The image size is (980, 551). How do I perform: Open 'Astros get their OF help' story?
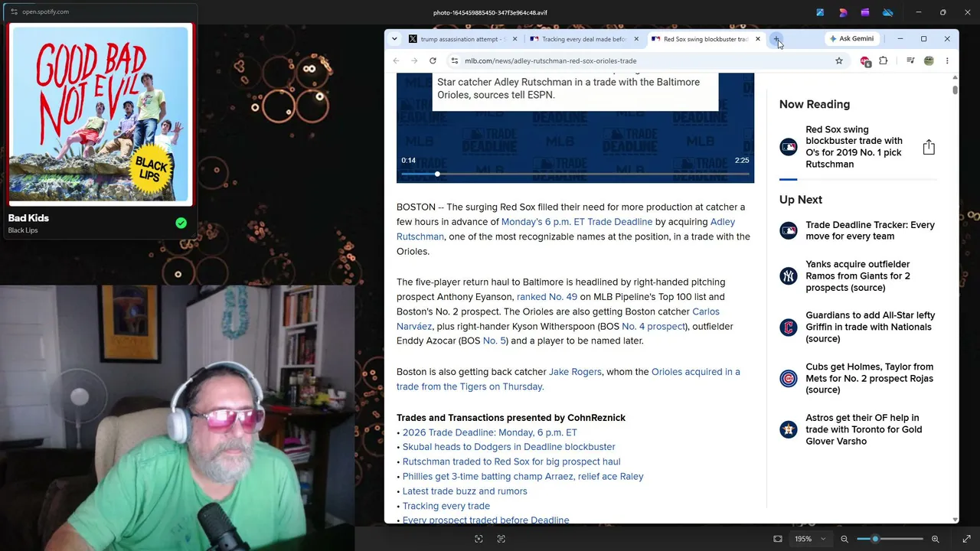[x=864, y=430]
